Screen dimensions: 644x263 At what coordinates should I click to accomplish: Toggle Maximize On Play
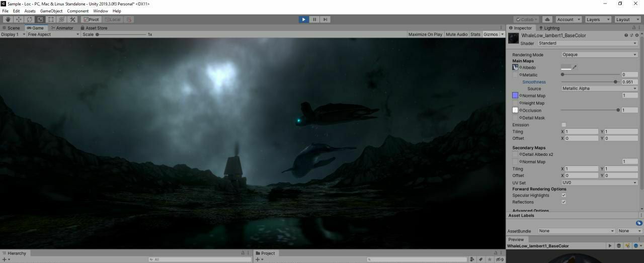point(425,34)
